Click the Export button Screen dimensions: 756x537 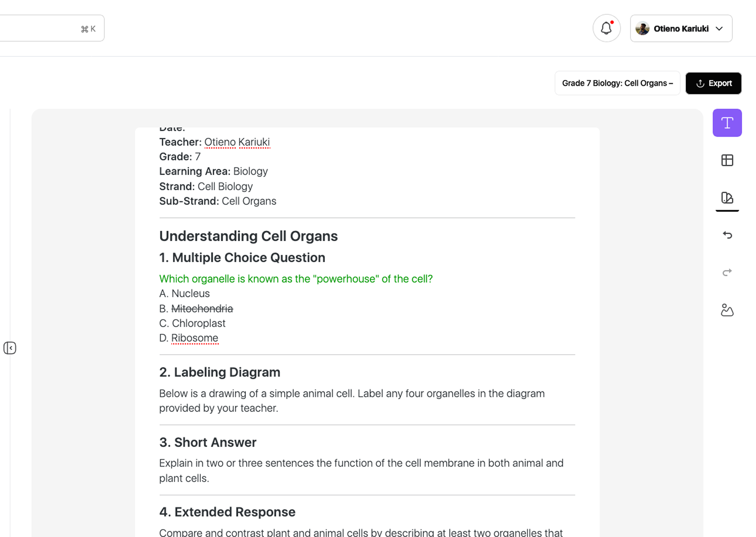click(x=713, y=83)
